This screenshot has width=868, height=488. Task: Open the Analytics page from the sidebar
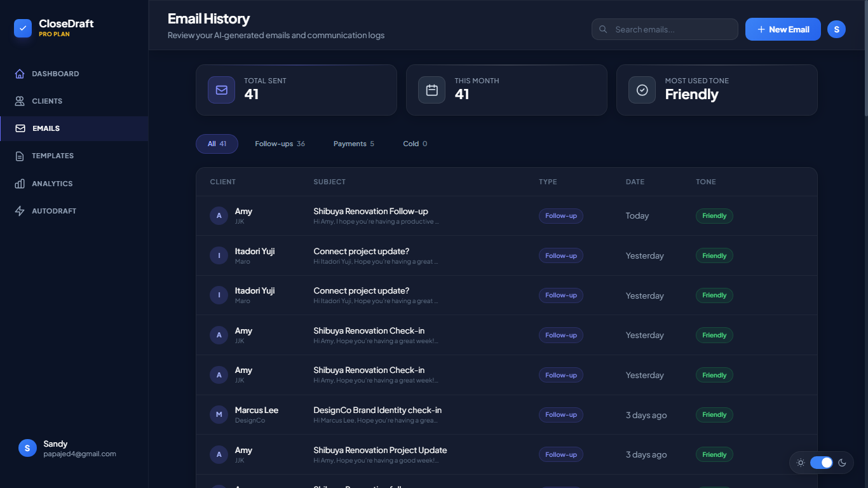(74, 184)
